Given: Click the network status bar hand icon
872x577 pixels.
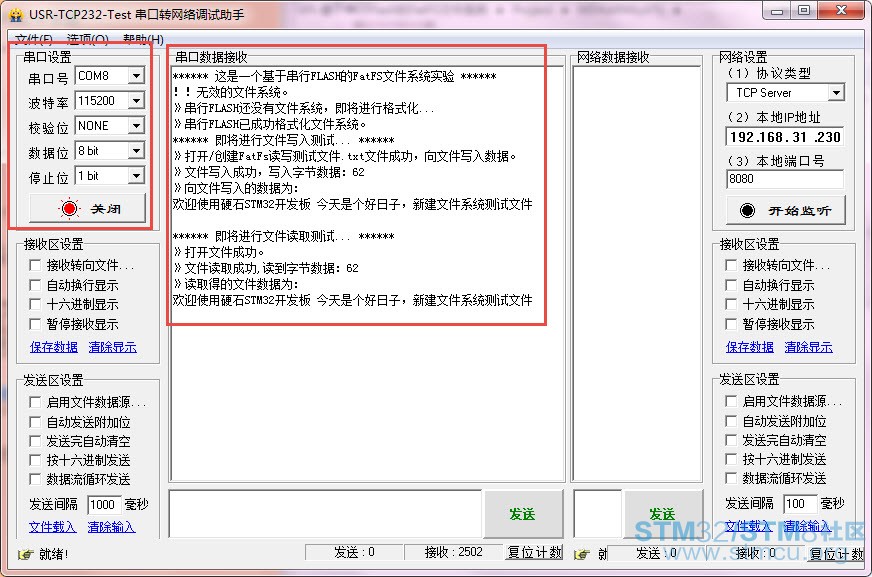Looking at the screenshot, I should coord(582,554).
